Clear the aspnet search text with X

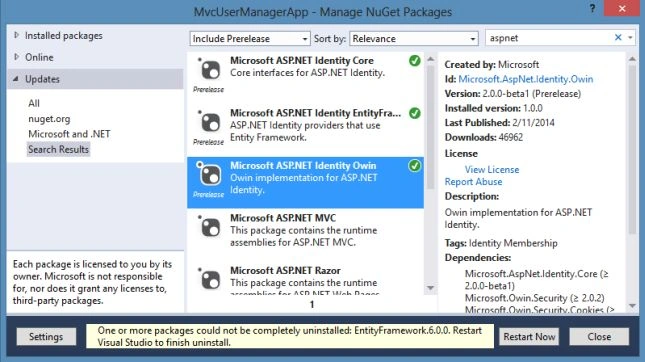(x=618, y=38)
